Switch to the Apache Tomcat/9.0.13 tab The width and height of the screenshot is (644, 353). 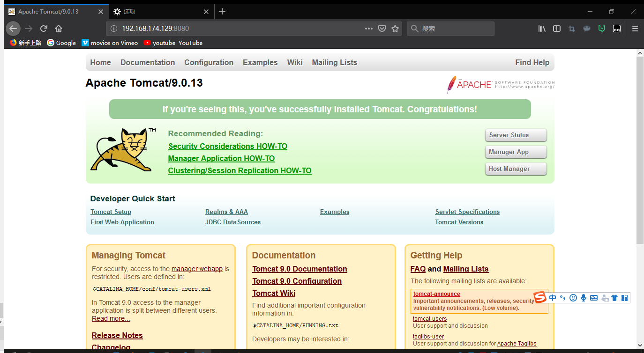point(56,12)
